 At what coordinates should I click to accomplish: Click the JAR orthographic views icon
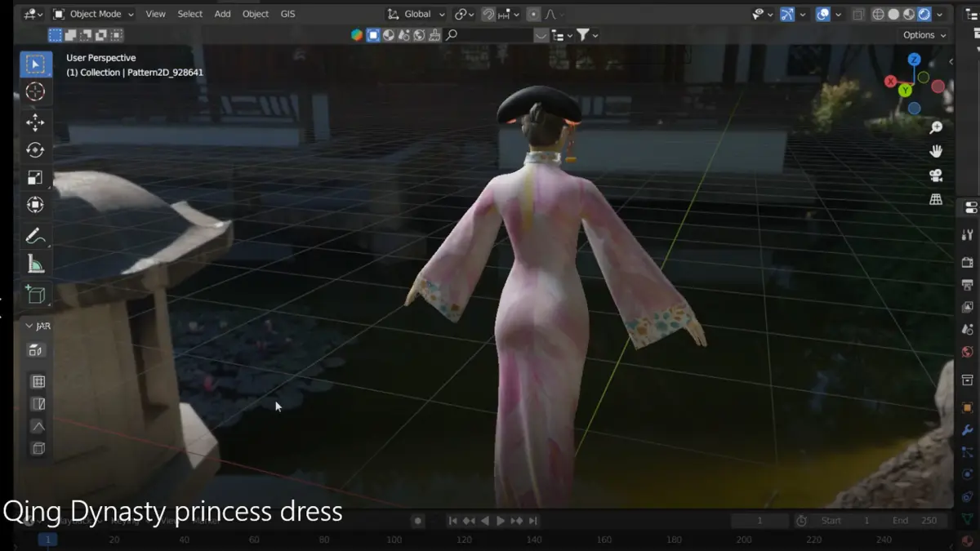[x=37, y=350]
